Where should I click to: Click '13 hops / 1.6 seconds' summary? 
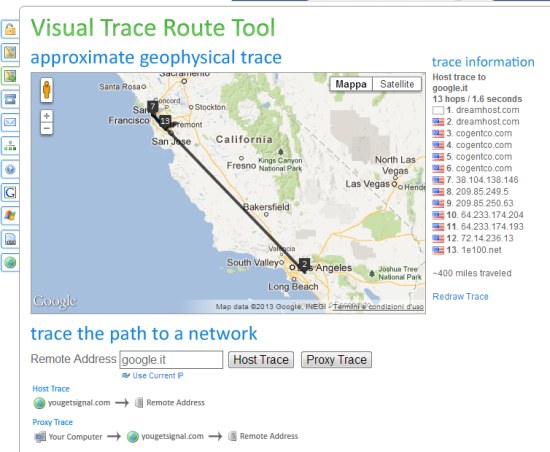click(x=477, y=99)
